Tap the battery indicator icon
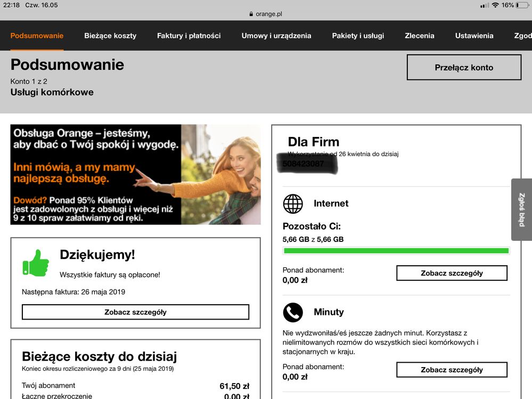 coord(522,5)
